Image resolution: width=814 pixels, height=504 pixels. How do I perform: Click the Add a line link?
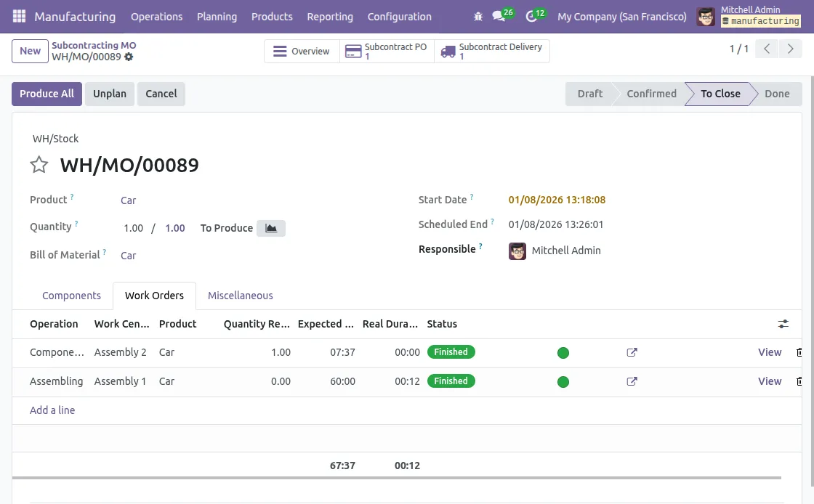pyautogui.click(x=52, y=410)
